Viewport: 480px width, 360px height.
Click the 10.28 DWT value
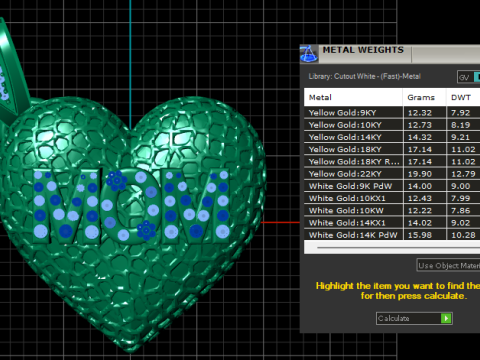tap(463, 235)
